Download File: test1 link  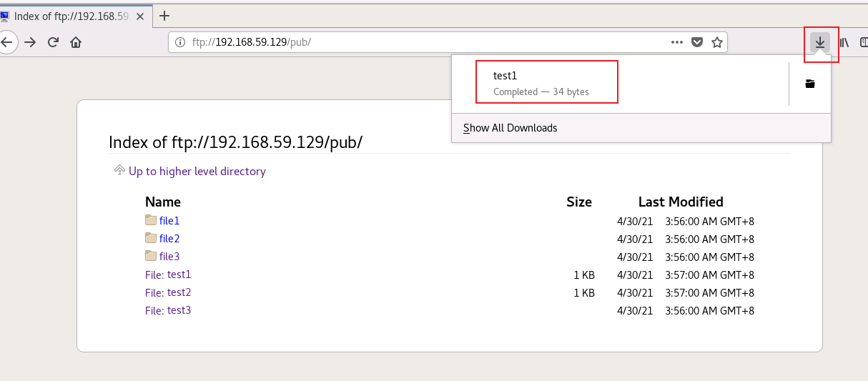click(168, 274)
